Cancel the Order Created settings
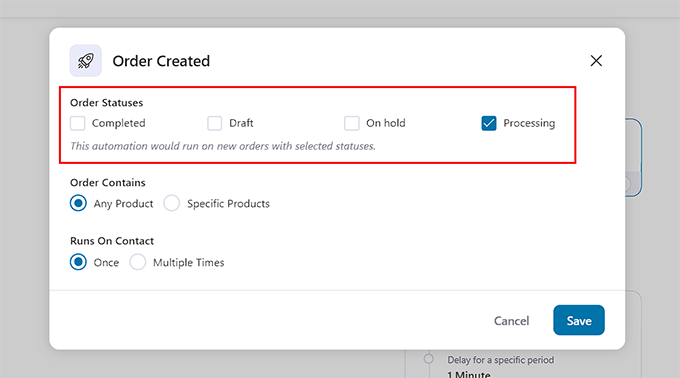The width and height of the screenshot is (680, 378). pos(512,321)
